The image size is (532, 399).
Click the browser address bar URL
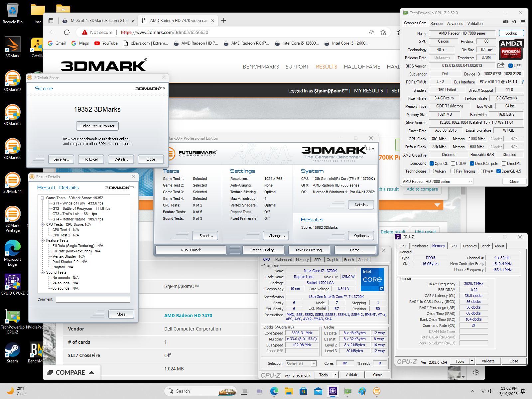[165, 32]
